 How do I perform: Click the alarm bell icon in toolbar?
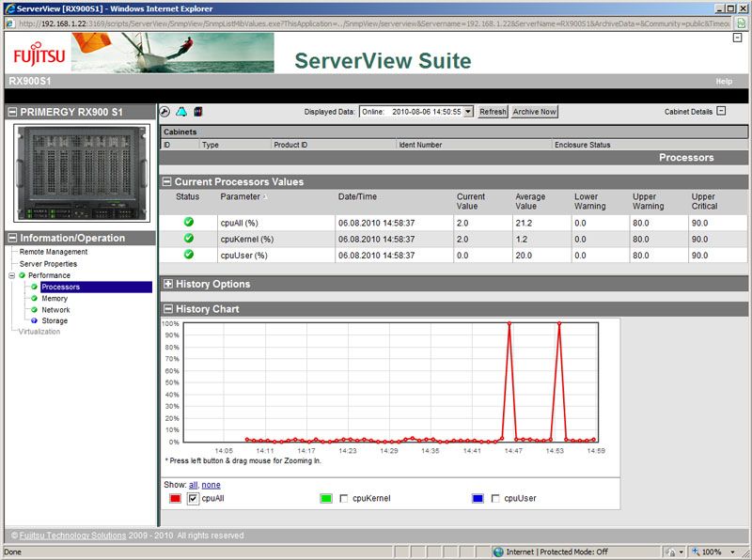tap(181, 112)
